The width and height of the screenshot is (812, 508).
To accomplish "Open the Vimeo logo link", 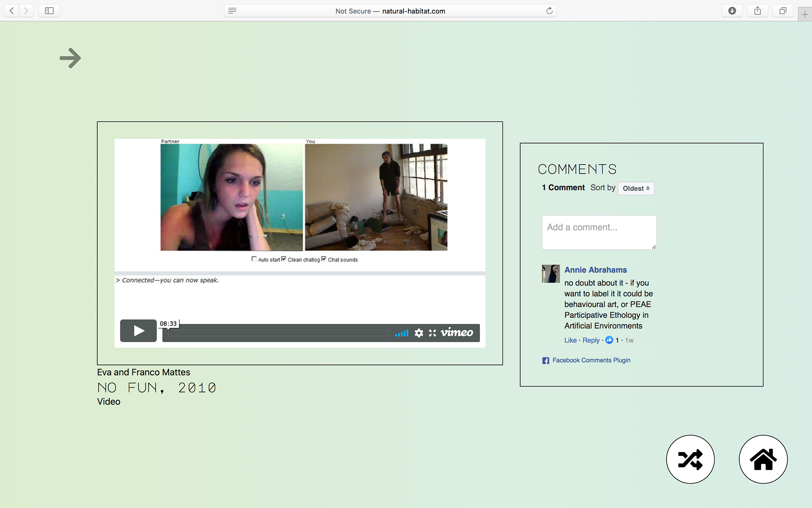I will pos(457,333).
